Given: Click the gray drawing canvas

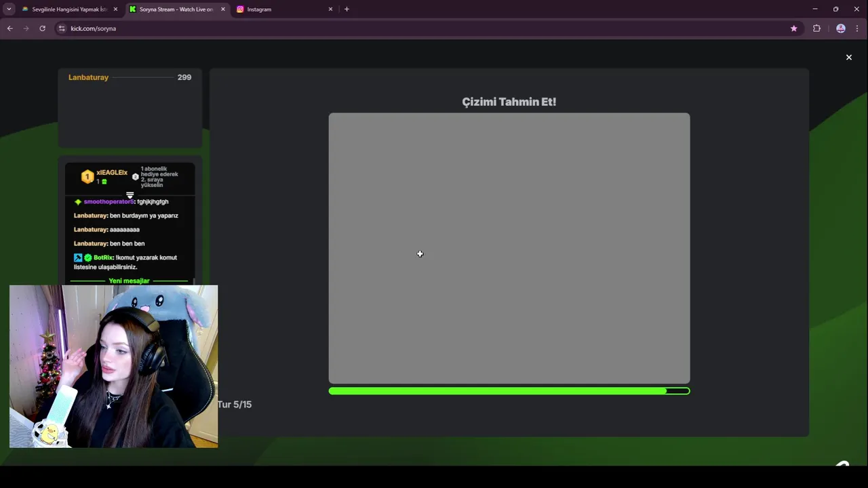Looking at the screenshot, I should tap(509, 248).
